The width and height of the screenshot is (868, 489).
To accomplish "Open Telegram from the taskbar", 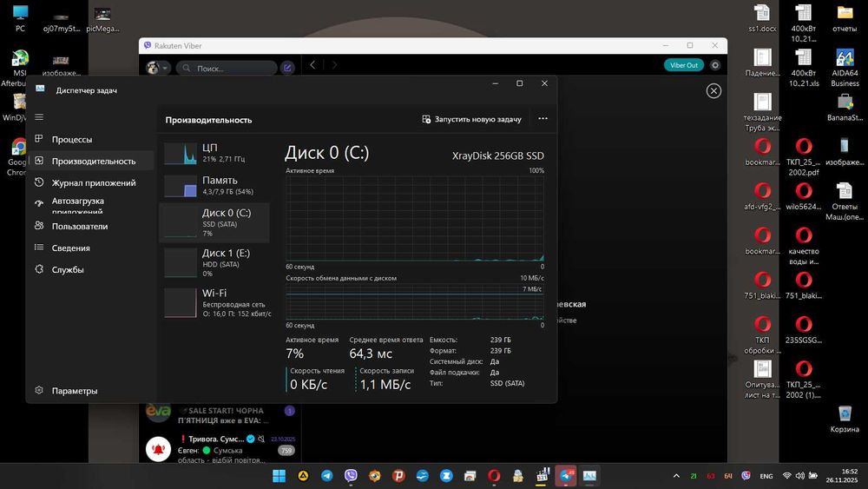I will point(327,476).
